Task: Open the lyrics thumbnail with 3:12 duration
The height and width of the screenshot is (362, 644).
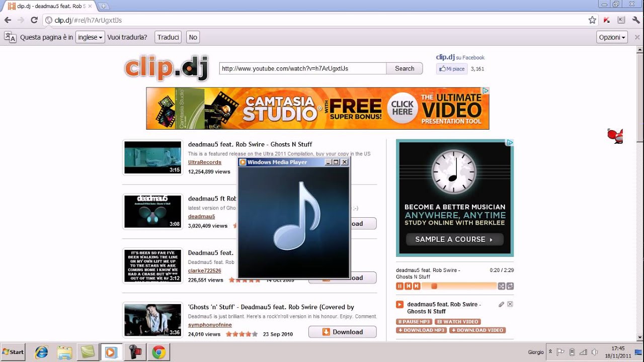Action: pyautogui.click(x=152, y=265)
